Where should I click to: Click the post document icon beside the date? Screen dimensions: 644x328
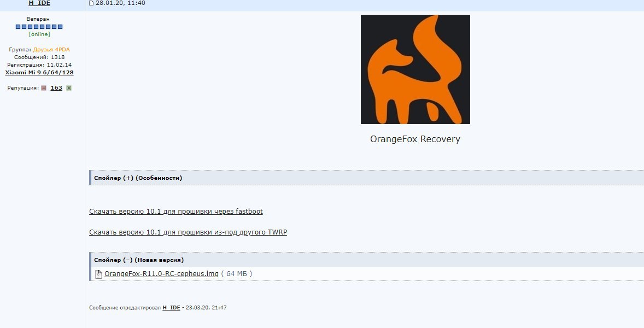click(x=91, y=3)
